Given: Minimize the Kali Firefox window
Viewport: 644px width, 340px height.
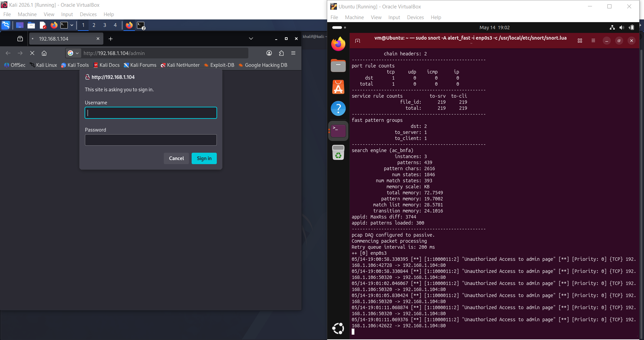Looking at the screenshot, I should [x=276, y=39].
